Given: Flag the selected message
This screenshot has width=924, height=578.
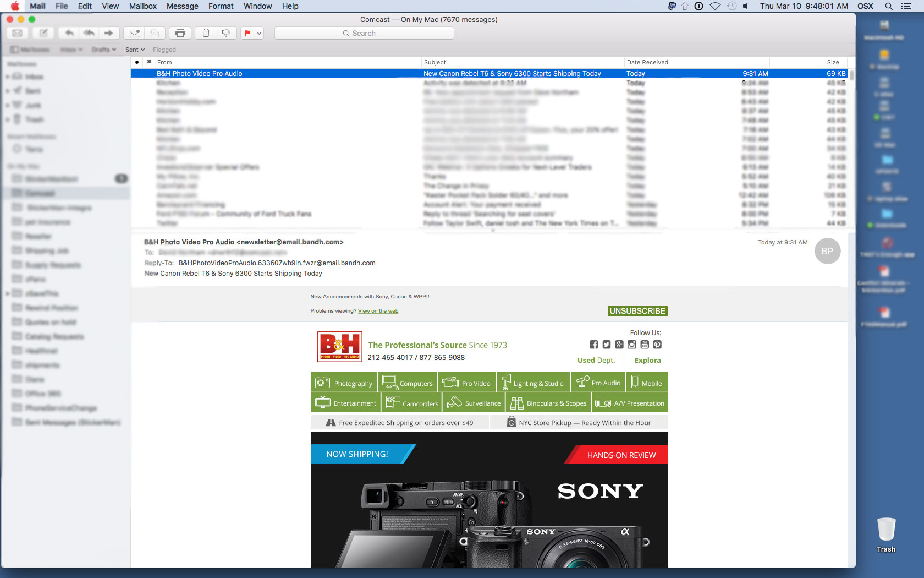Looking at the screenshot, I should tap(248, 33).
